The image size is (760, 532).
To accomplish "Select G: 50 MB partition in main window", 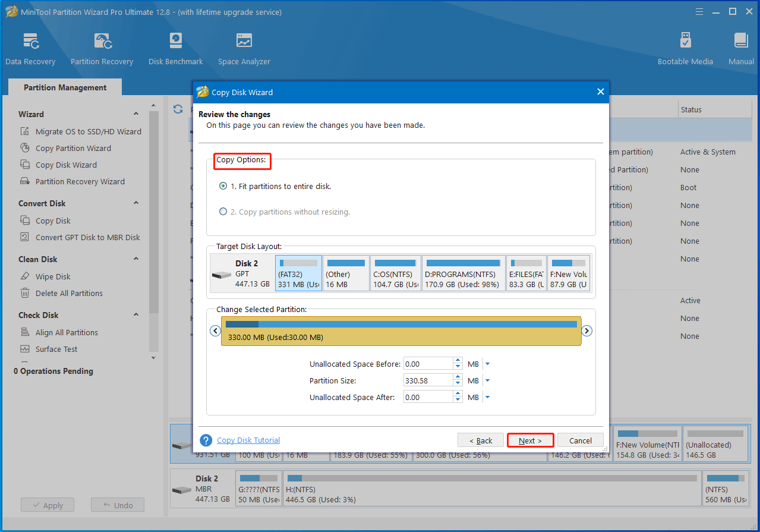I will point(259,489).
